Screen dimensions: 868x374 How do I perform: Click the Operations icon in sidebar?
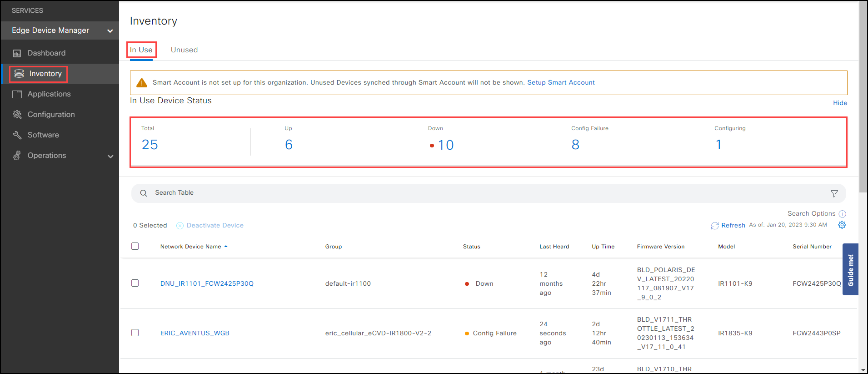coord(17,156)
